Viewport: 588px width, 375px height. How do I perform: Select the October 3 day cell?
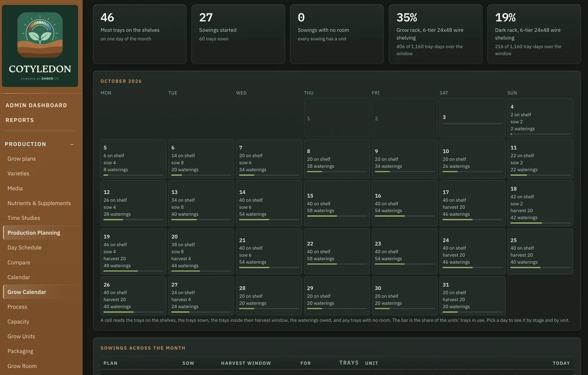pos(472,118)
